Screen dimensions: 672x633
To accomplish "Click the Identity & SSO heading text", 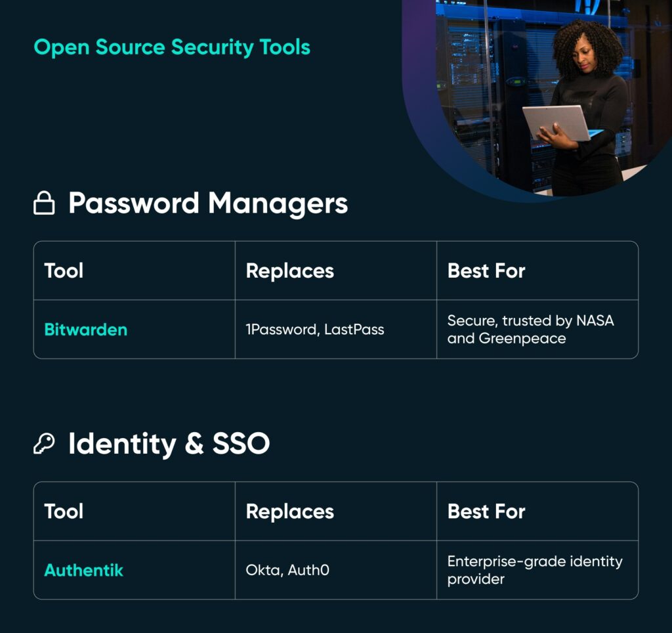I will pyautogui.click(x=169, y=443).
